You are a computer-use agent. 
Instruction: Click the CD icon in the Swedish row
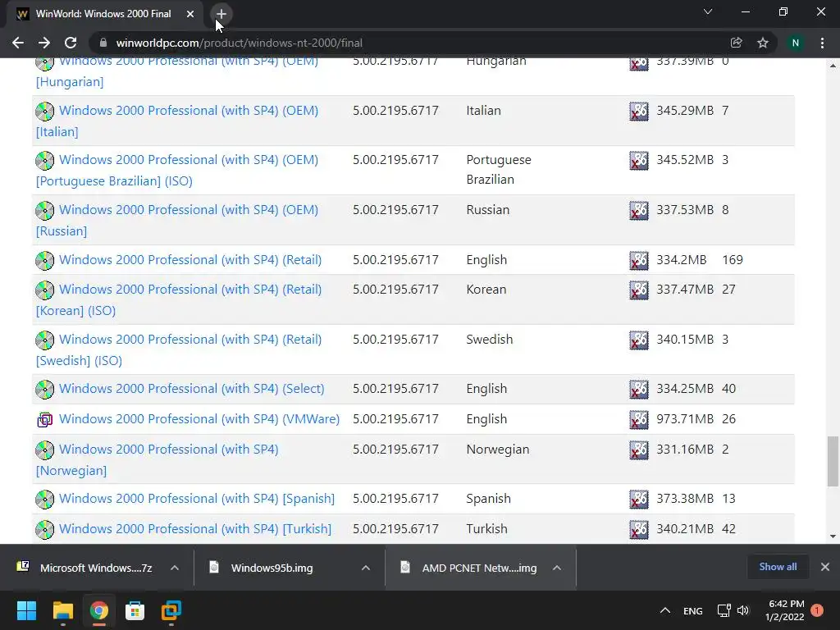pos(45,340)
